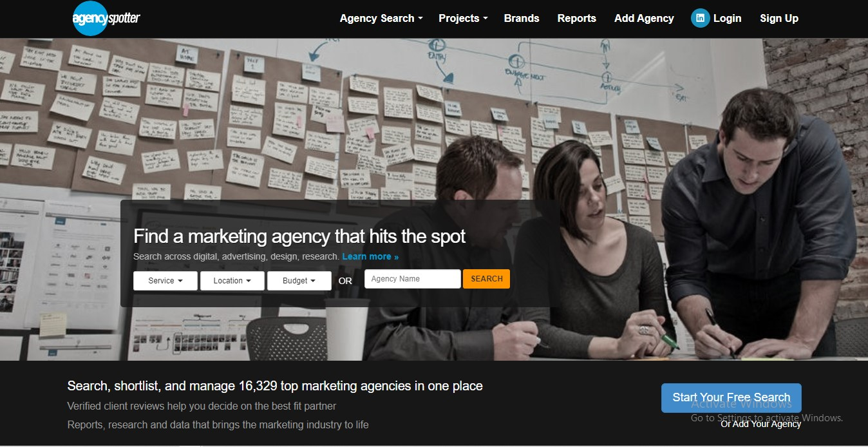Click the LinkedIn login icon

coord(700,18)
